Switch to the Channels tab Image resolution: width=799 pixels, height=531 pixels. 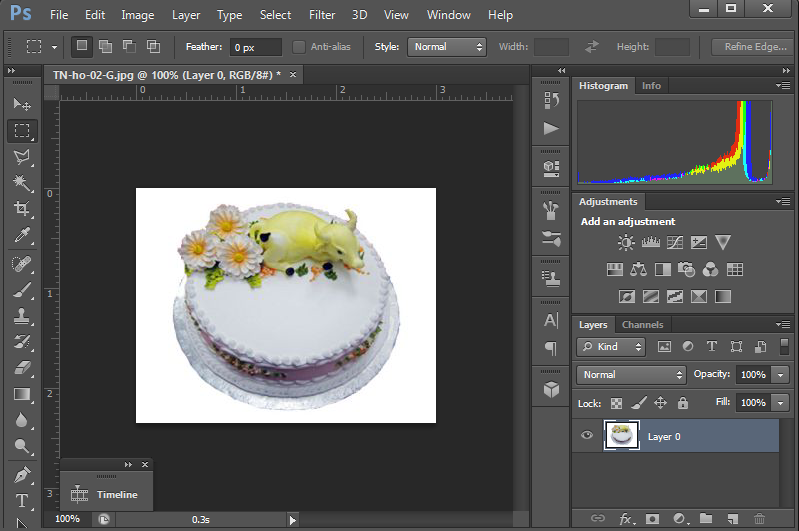coord(642,325)
